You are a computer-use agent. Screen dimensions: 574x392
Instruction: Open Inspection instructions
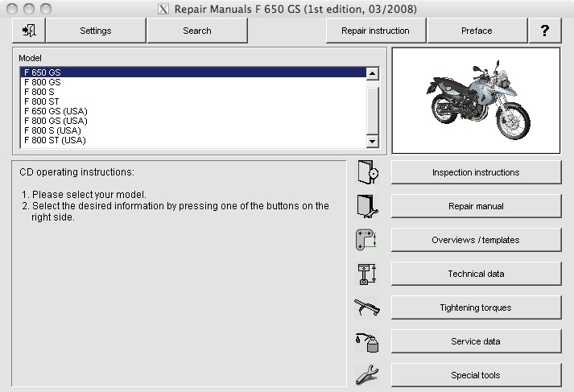tap(476, 172)
